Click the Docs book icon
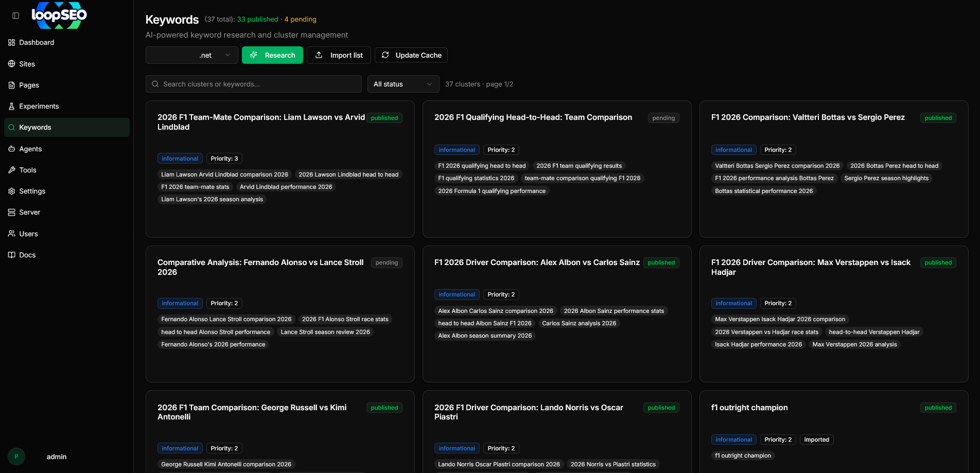 (x=12, y=255)
